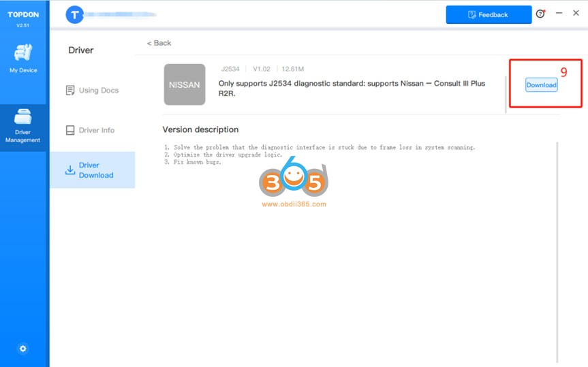This screenshot has height=367, width=588.
Task: Click the V1.02 version text
Action: (x=262, y=69)
